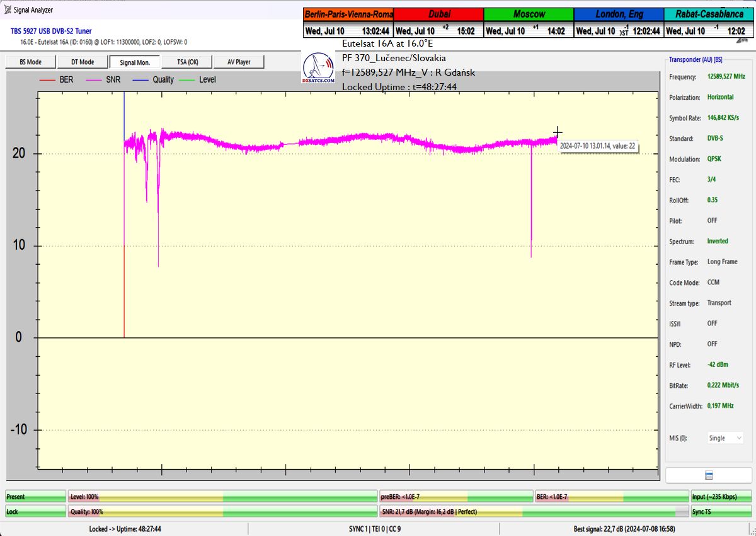Click the green Level legend entry
This screenshot has width=756, height=536.
click(x=198, y=80)
